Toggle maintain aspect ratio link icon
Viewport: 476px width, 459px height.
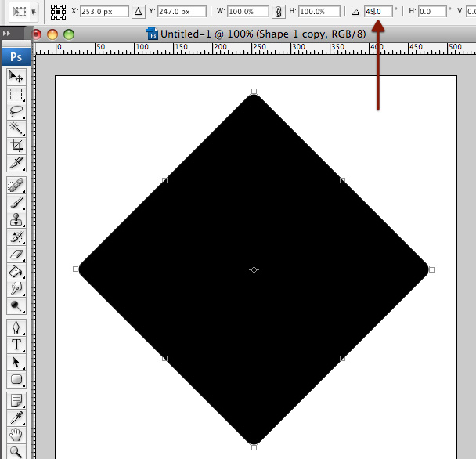(278, 12)
